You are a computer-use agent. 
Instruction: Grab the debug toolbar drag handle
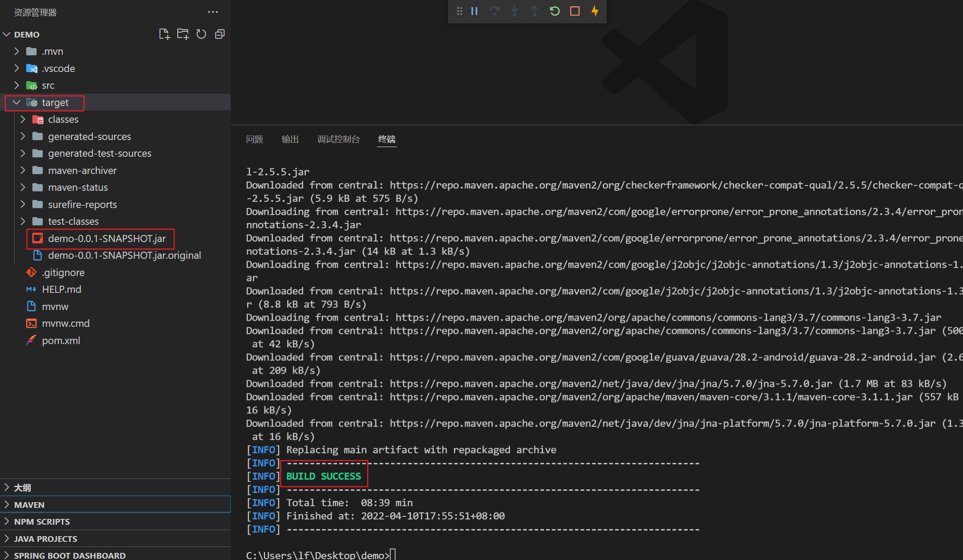click(x=460, y=11)
